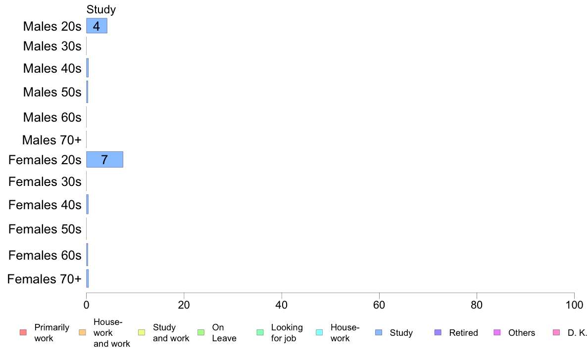Click the Primarily work red legend swatch
Viewport: 588px width, 364px height.
point(23,332)
